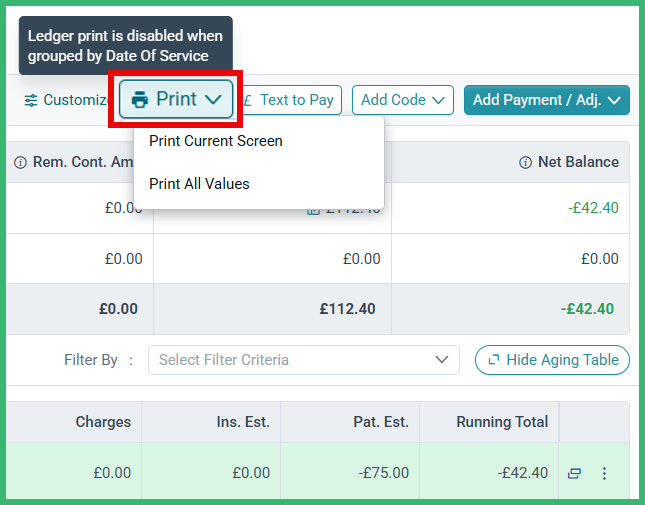Click the expand icon in Hide Aging Table

point(494,360)
